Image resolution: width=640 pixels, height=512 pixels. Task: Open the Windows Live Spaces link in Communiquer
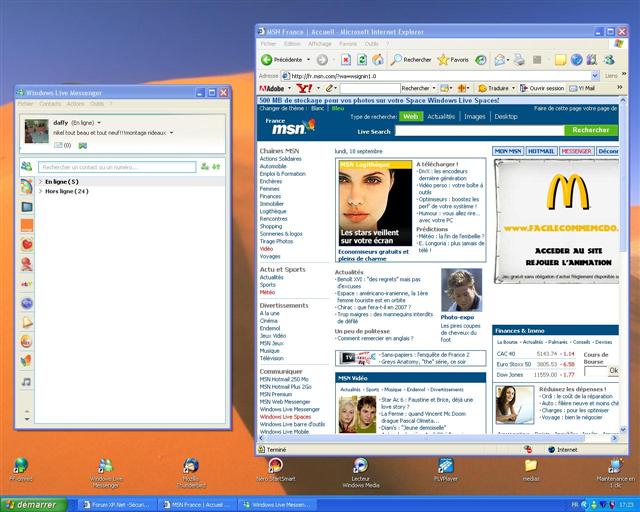pyautogui.click(x=285, y=417)
